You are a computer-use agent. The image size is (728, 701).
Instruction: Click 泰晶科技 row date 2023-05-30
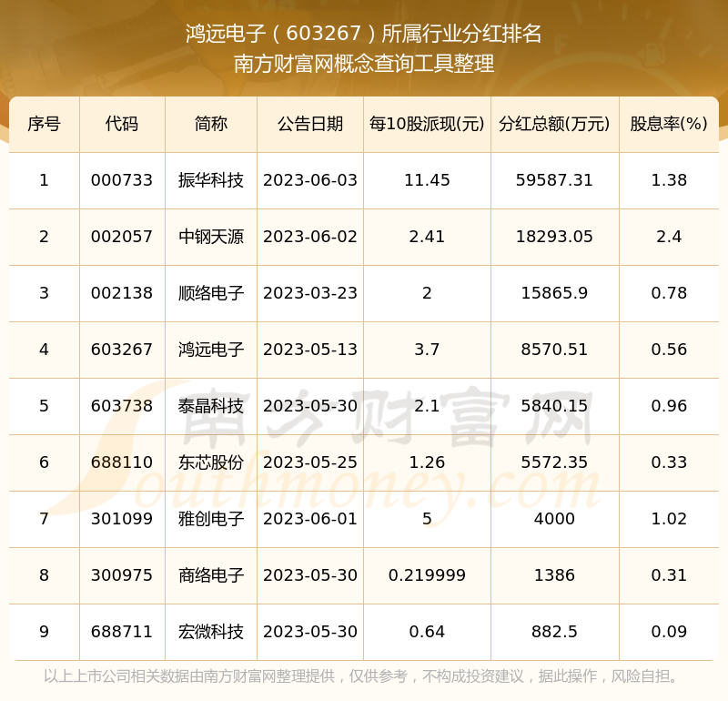[x=310, y=406]
